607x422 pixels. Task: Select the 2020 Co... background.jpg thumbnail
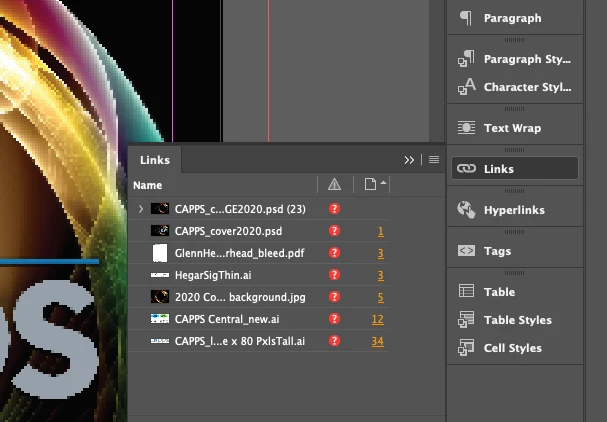coord(160,297)
